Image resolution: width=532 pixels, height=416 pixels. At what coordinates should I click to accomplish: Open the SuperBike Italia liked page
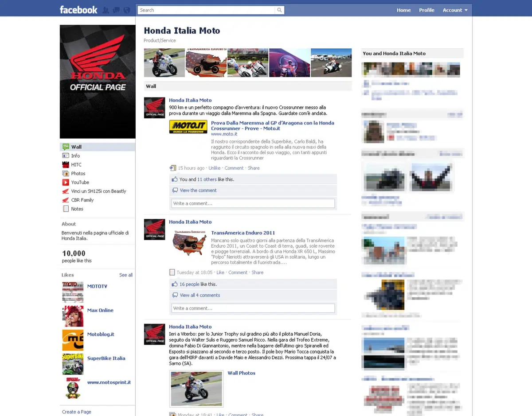[x=106, y=358]
